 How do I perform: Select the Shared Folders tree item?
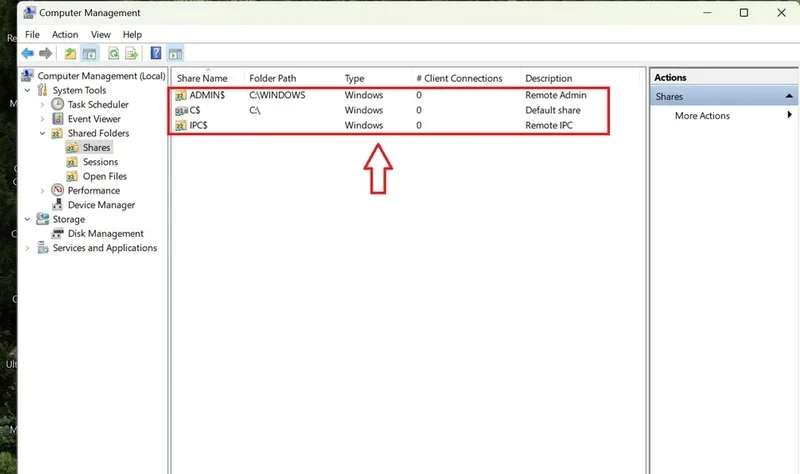(98, 133)
